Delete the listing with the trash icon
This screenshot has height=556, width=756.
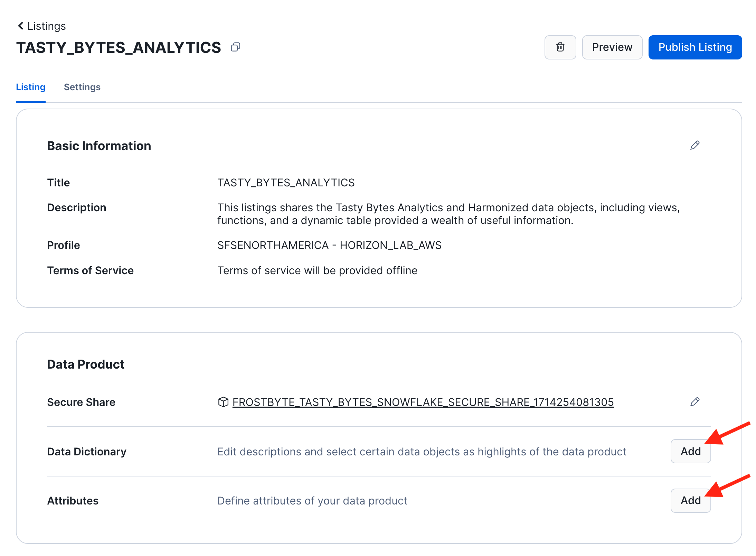coord(560,47)
